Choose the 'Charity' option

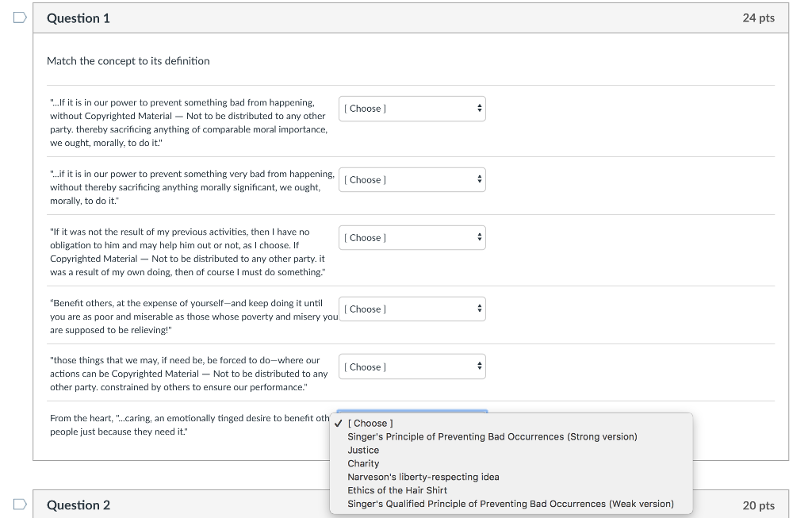511,463
